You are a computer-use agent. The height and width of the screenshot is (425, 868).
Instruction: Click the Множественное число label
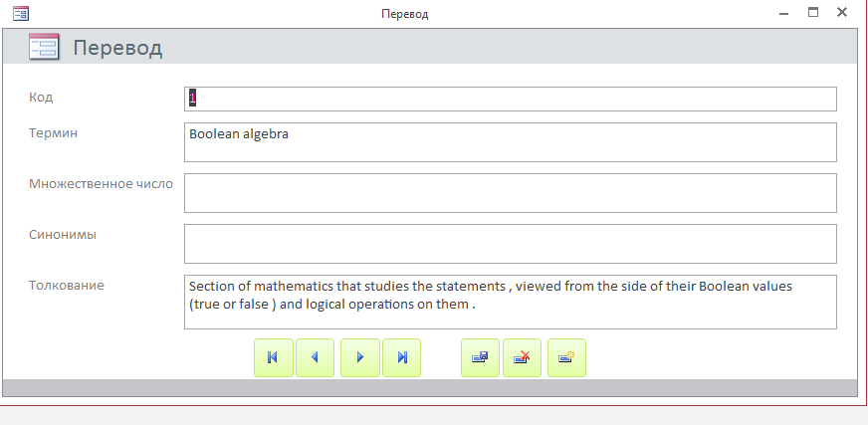tap(101, 184)
